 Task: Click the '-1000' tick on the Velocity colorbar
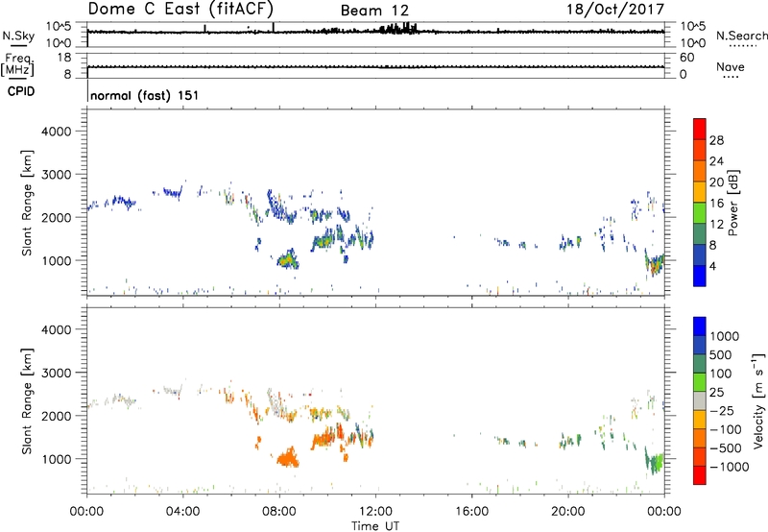coord(729,467)
